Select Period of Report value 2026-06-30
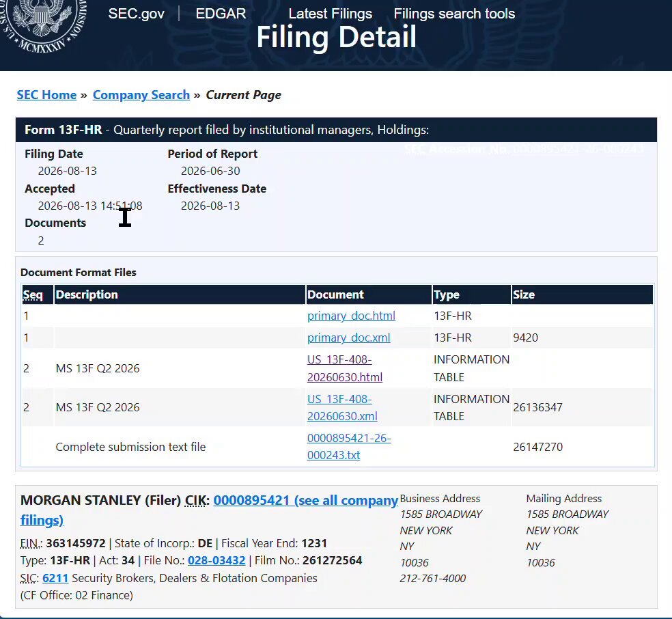 click(210, 171)
